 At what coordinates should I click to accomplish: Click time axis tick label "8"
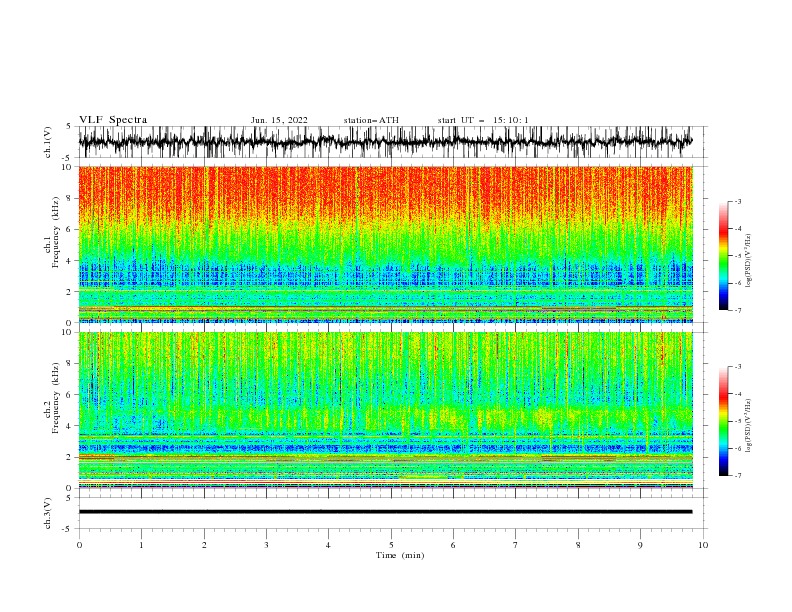click(x=578, y=545)
